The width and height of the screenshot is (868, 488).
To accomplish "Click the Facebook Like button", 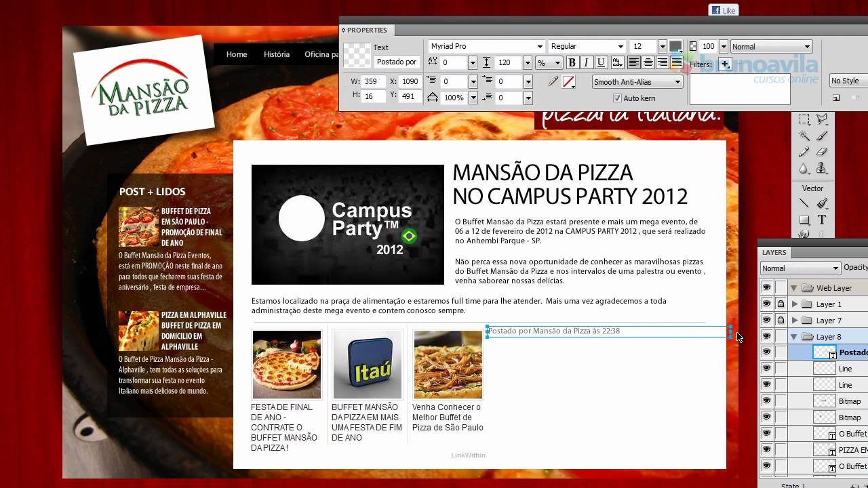I will 723,10.
